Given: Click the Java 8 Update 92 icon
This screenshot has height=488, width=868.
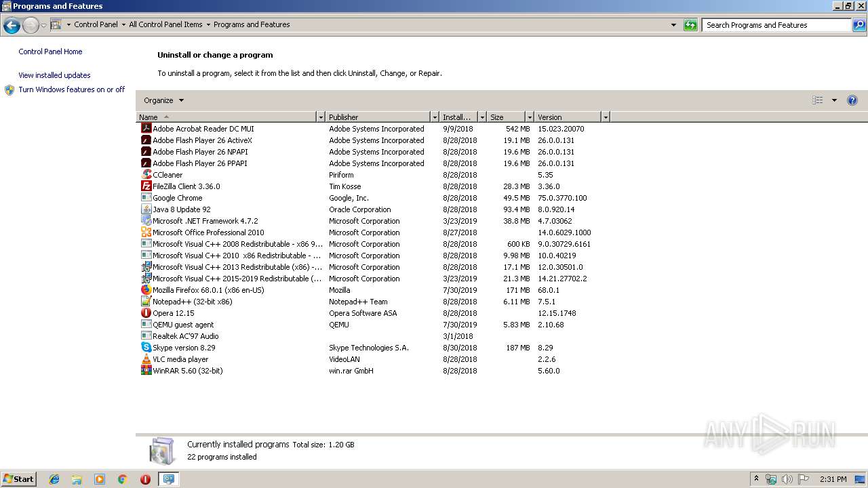Looking at the screenshot, I should 146,209.
